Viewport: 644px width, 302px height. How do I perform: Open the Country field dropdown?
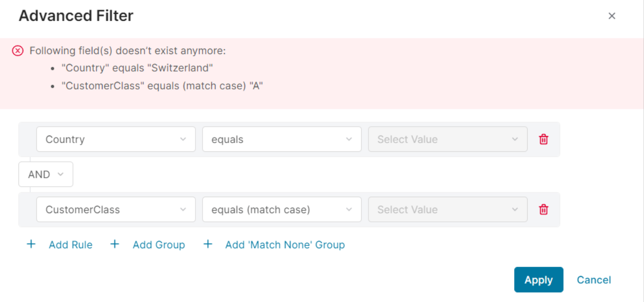point(116,139)
